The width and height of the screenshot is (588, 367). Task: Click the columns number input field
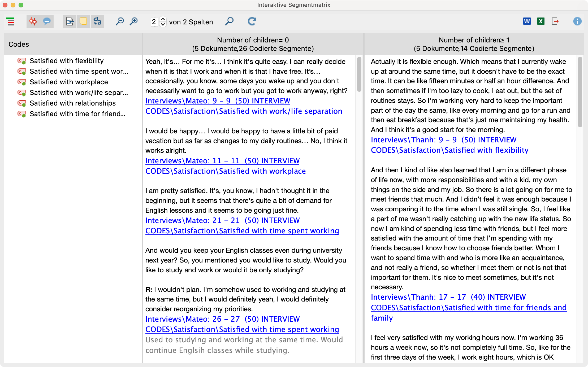coord(154,22)
